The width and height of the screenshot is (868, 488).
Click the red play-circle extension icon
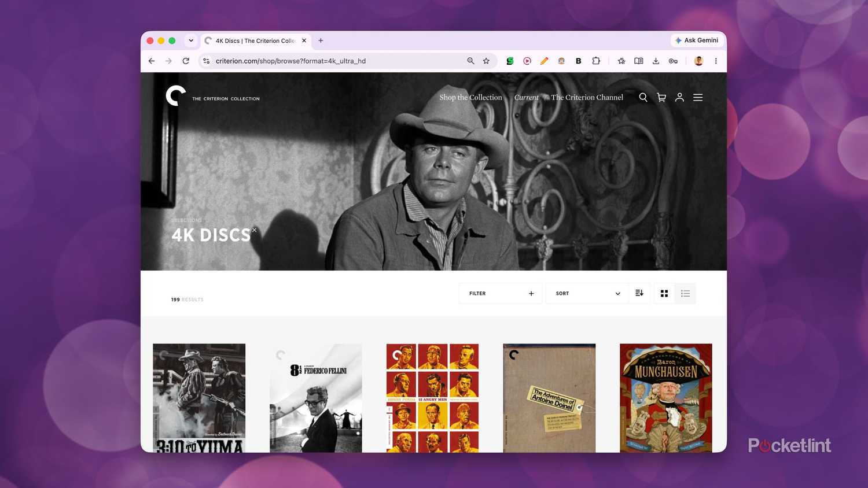[527, 61]
